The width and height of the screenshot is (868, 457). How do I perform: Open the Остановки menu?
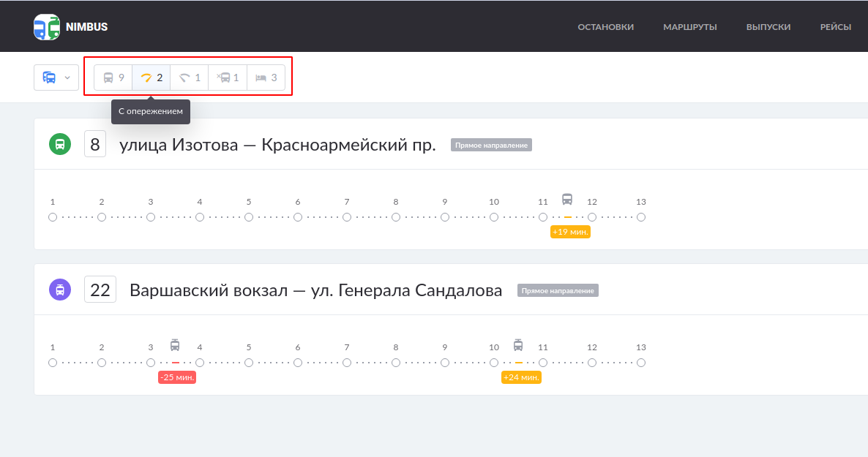pyautogui.click(x=605, y=27)
